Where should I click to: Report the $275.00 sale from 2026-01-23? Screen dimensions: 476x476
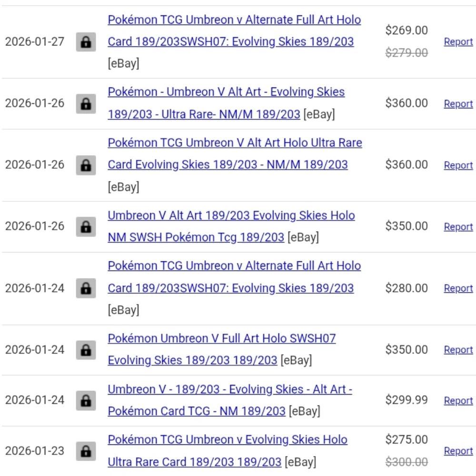pyautogui.click(x=458, y=451)
